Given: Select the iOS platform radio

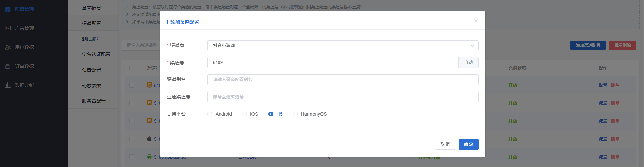Looking at the screenshot, I should point(244,114).
